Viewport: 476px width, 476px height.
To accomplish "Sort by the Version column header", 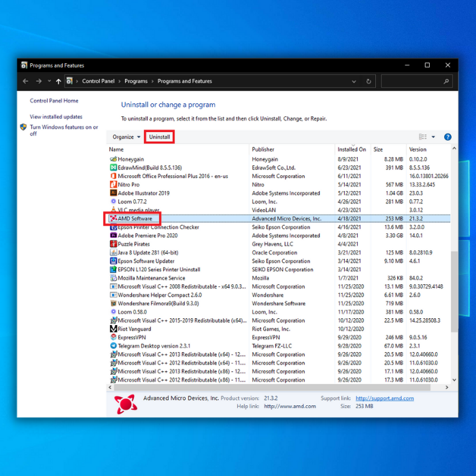I will coord(428,150).
